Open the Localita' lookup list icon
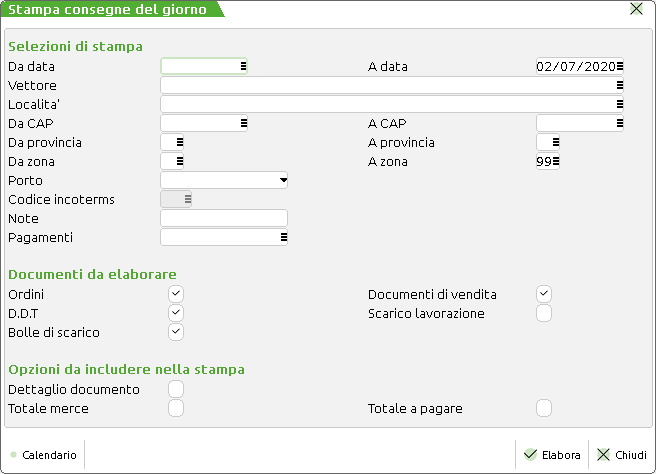Screen dimensions: 656x474 [x=620, y=104]
